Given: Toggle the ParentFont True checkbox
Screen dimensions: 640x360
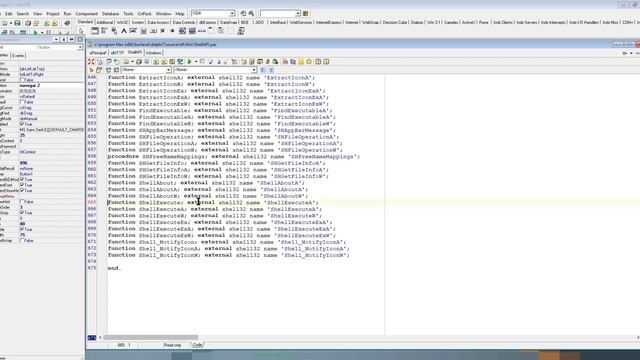Looking at the screenshot, I should coord(22,185).
